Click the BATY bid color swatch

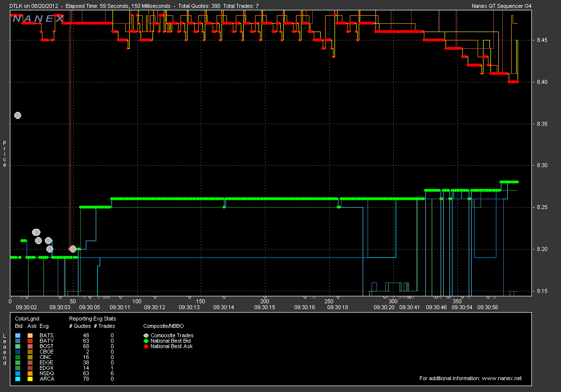tap(18, 341)
